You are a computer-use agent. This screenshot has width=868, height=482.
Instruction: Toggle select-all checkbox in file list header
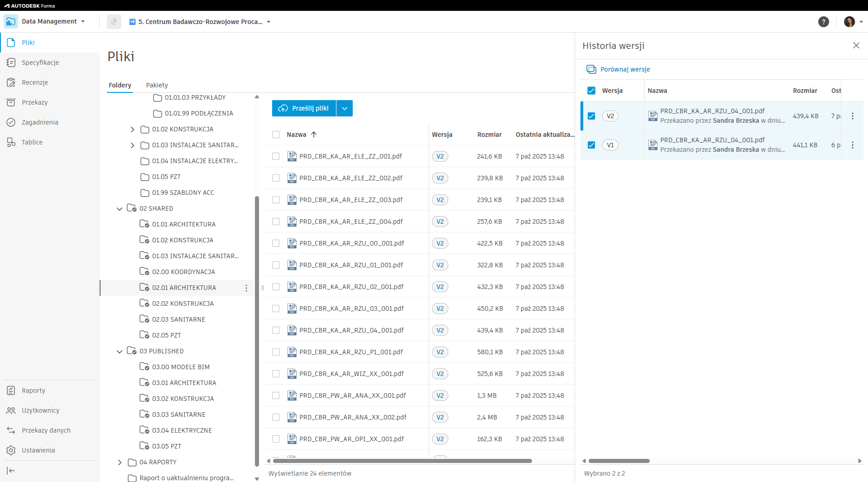click(x=276, y=135)
